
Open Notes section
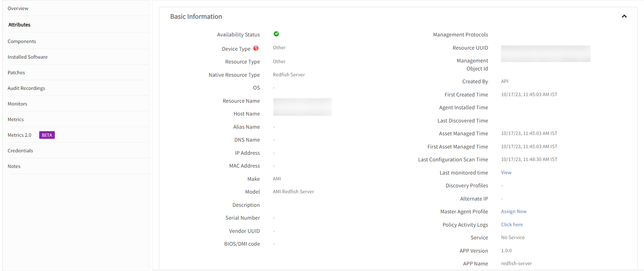pos(14,166)
